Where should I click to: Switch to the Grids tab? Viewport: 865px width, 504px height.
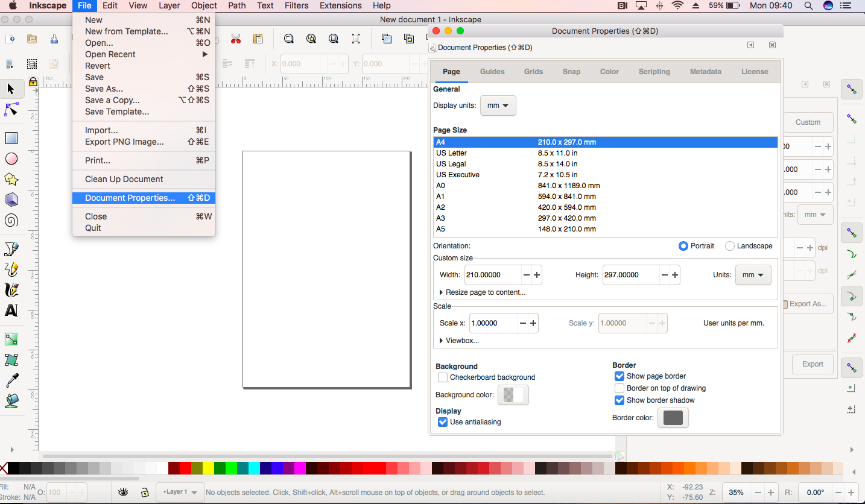(x=533, y=72)
